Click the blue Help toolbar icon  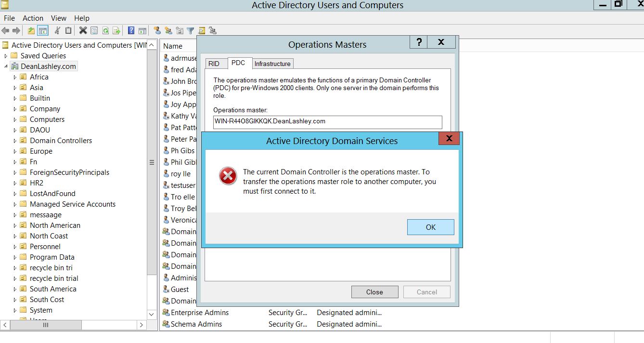coord(131,31)
